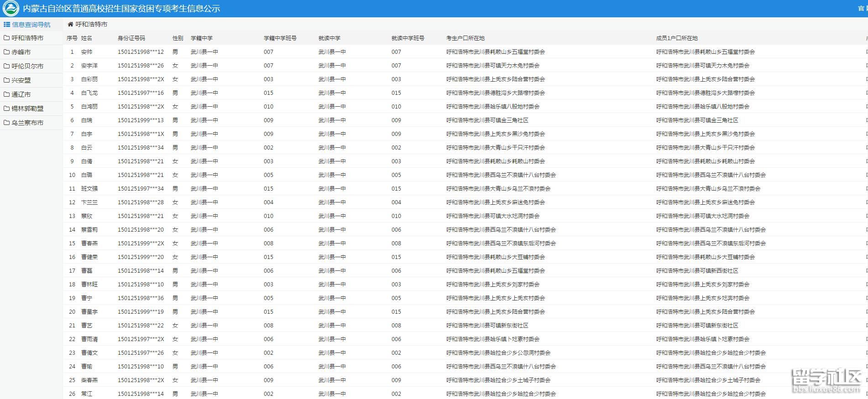Click the folder icon next to 兴安盟
This screenshot has height=399, width=868.
6,80
